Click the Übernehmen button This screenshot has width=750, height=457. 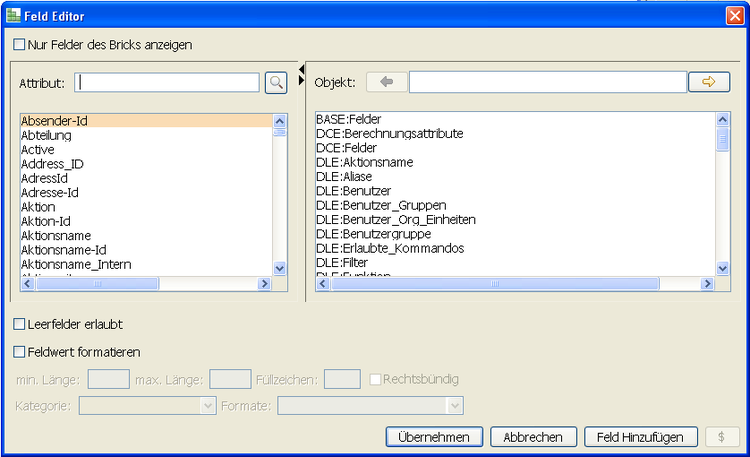click(434, 437)
